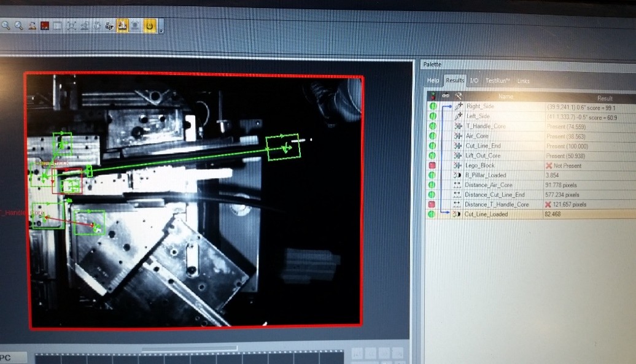Open the I/O tab
The width and height of the screenshot is (636, 364).
pyautogui.click(x=475, y=80)
